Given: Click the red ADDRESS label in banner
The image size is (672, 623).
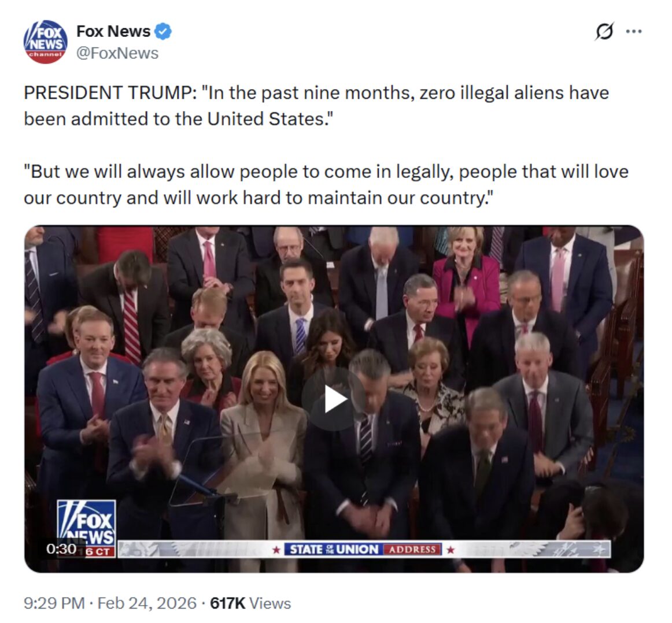Looking at the screenshot, I should pos(412,550).
